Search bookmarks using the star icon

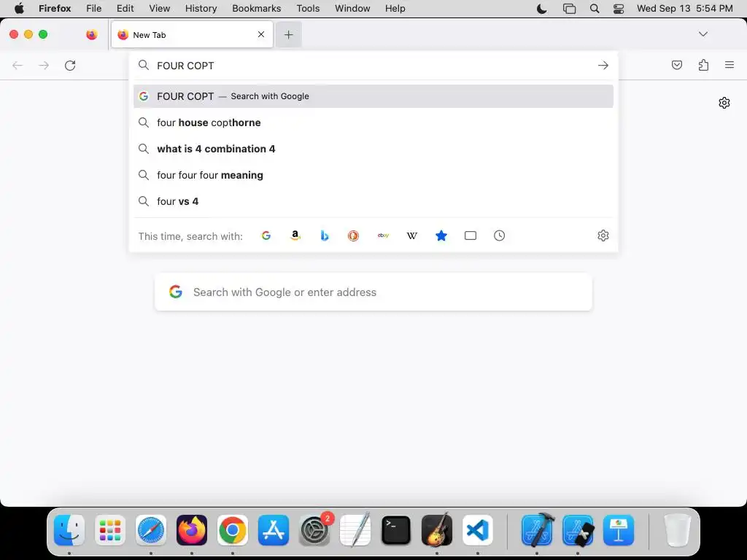tap(441, 236)
